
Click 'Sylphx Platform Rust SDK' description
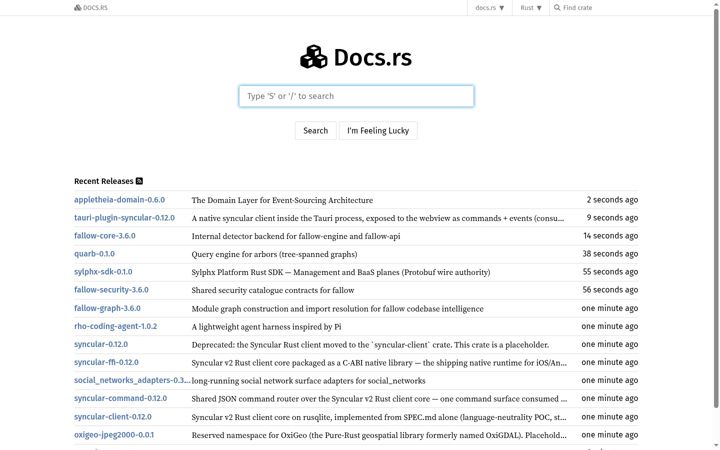341,272
